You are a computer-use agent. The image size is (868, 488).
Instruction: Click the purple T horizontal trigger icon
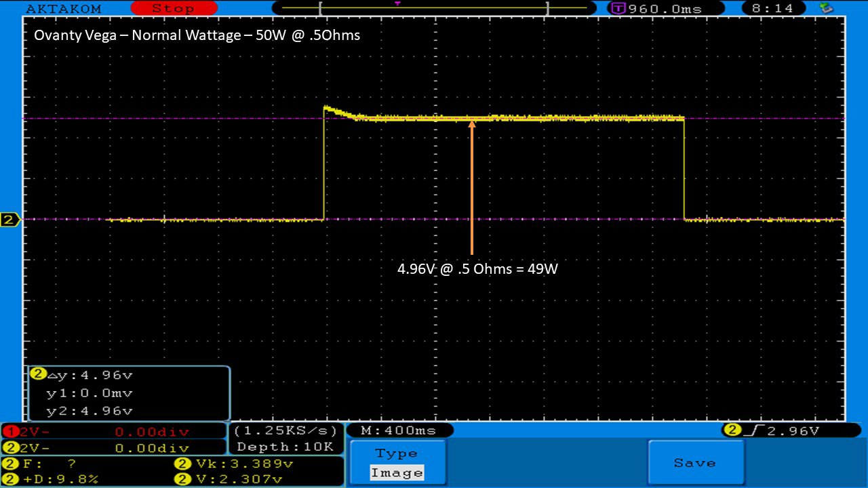tap(618, 9)
